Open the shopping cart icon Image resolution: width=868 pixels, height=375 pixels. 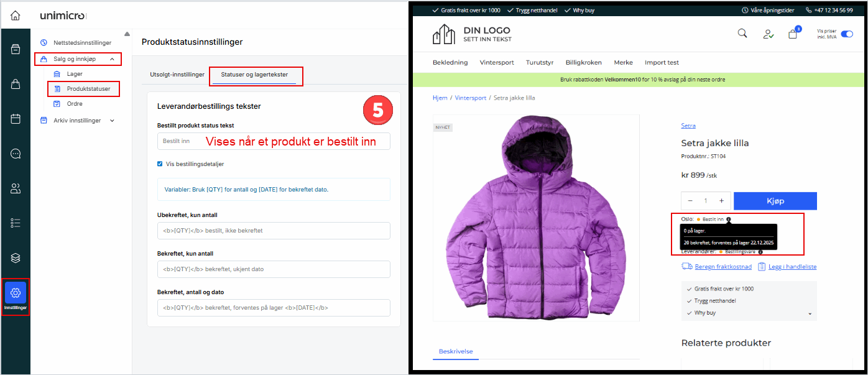[793, 34]
